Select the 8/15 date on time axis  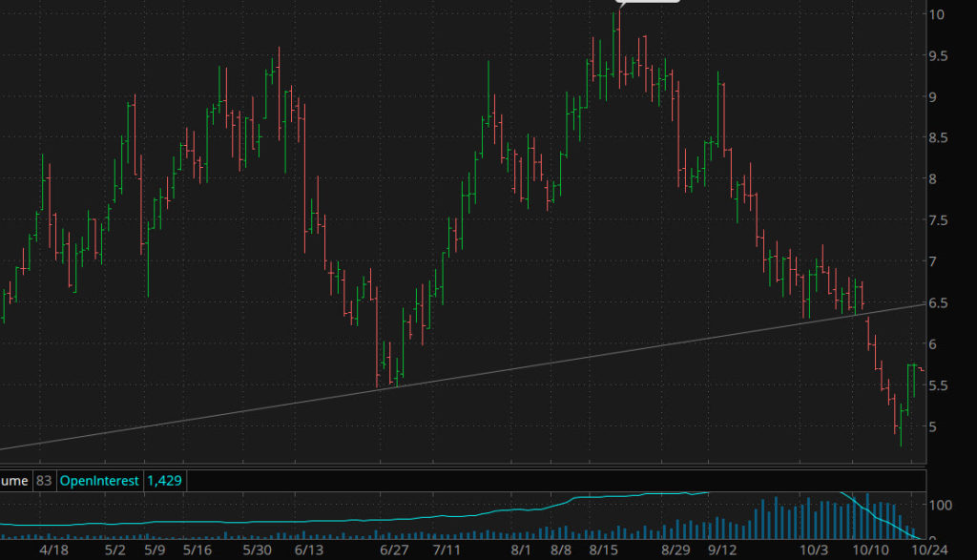pyautogui.click(x=603, y=550)
